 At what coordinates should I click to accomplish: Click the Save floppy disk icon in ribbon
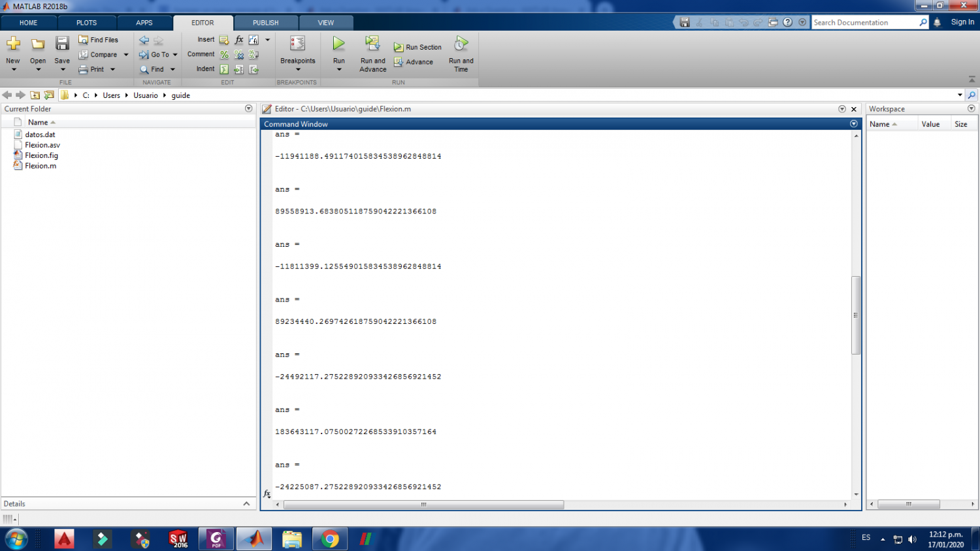pos(62,44)
